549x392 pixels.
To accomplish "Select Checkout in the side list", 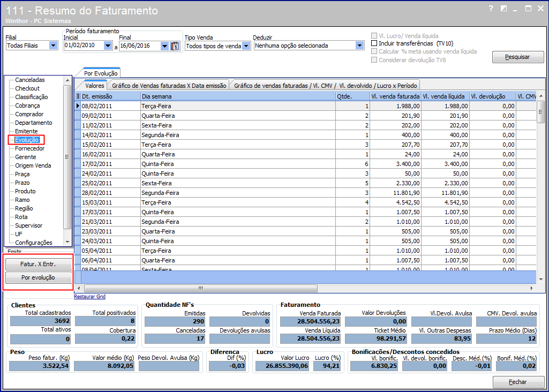I will [x=27, y=88].
